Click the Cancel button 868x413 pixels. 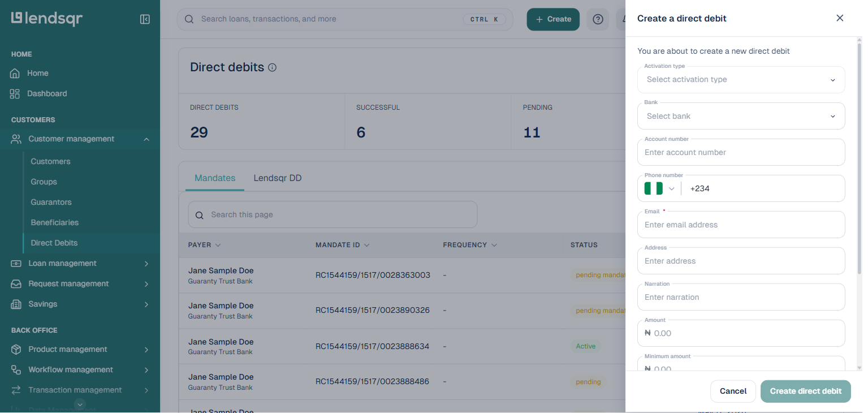733,392
